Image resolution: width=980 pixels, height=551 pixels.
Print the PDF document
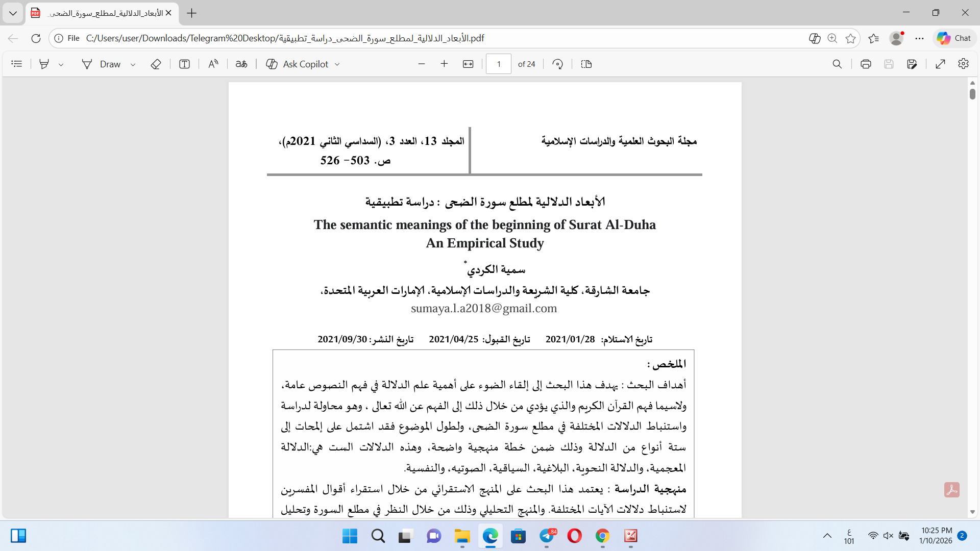pos(866,64)
